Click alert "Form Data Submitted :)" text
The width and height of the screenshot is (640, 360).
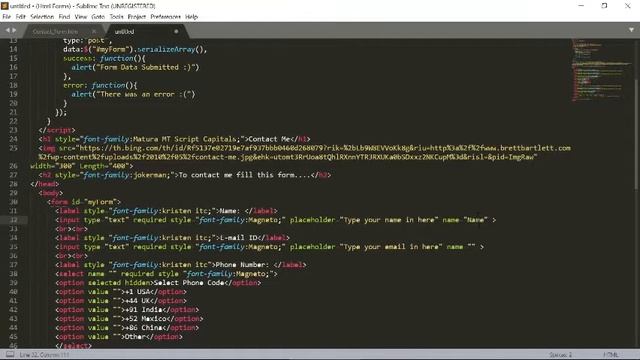145,67
